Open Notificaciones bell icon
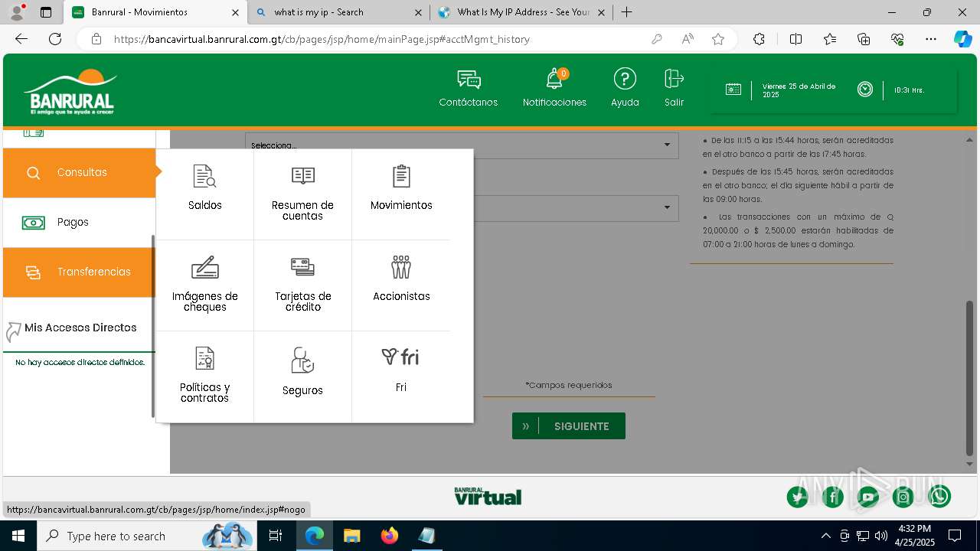 [x=554, y=79]
